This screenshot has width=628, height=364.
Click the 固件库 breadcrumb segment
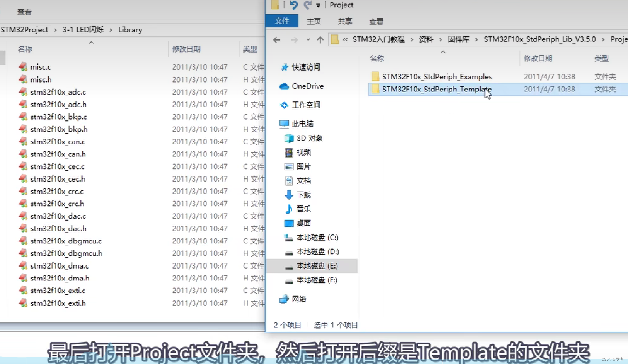point(458,39)
